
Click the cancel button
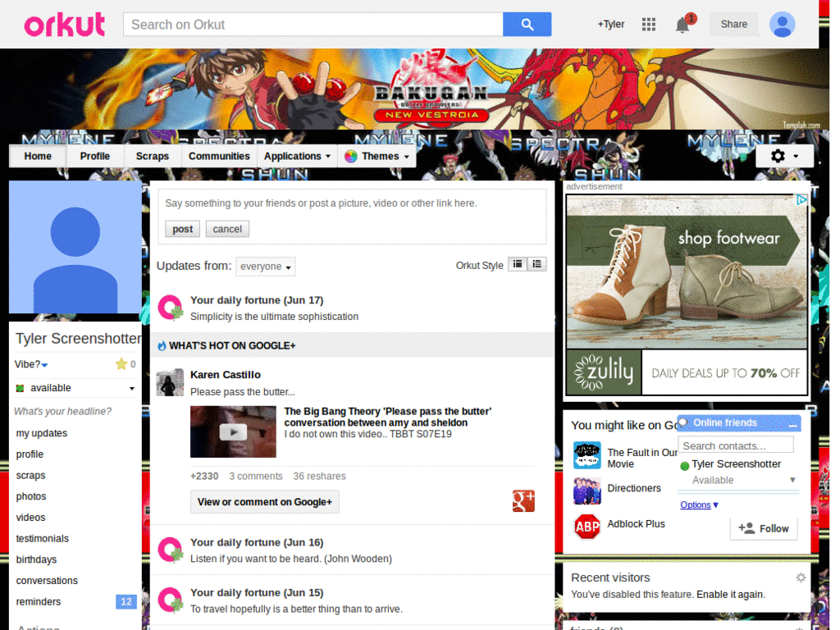click(x=227, y=229)
